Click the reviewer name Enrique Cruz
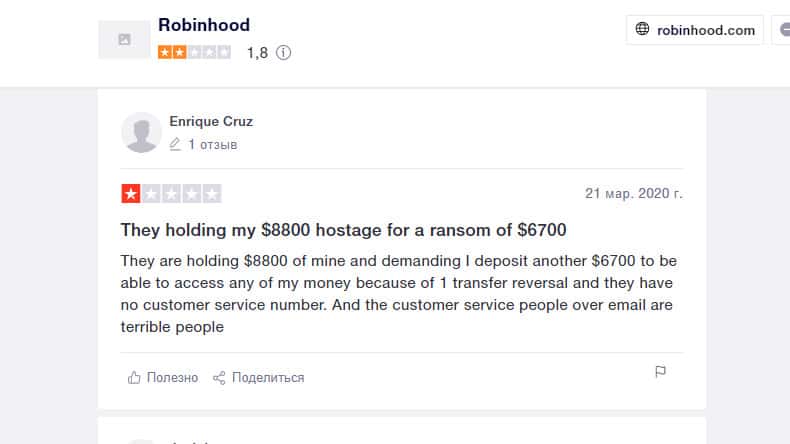This screenshot has height=444, width=790. click(x=211, y=121)
